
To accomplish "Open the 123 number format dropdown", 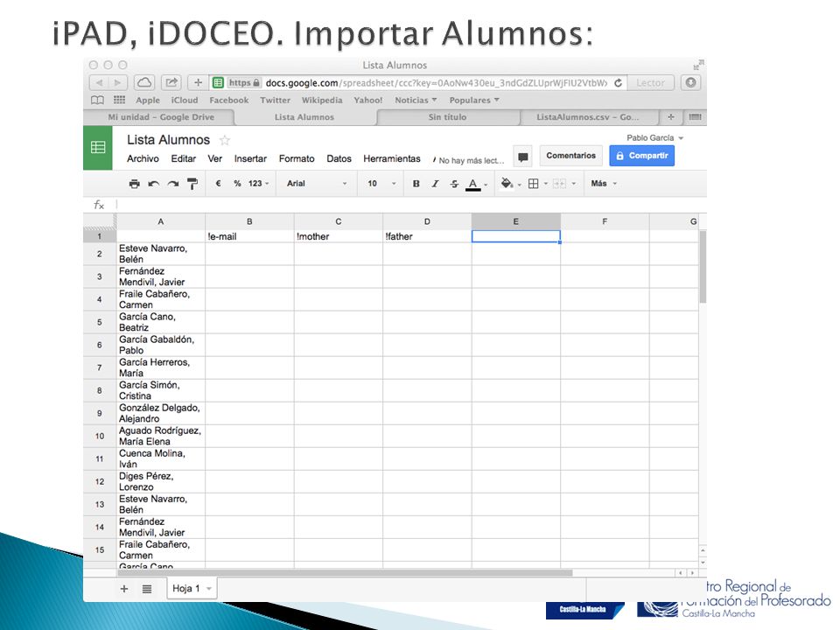I will tap(258, 184).
